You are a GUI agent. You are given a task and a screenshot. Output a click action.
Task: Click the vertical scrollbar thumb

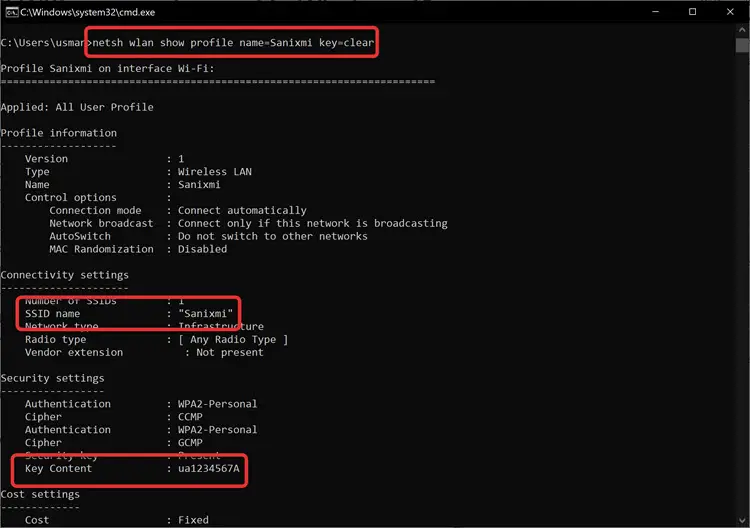tap(742, 45)
